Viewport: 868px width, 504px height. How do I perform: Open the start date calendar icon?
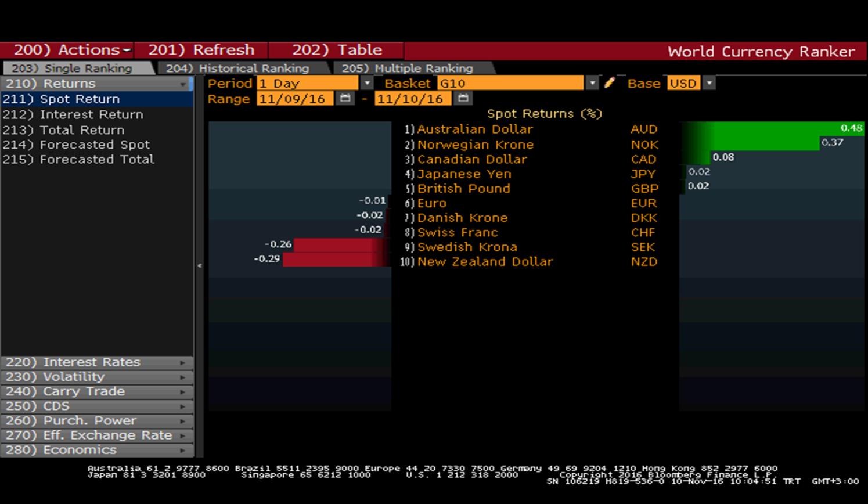click(345, 99)
